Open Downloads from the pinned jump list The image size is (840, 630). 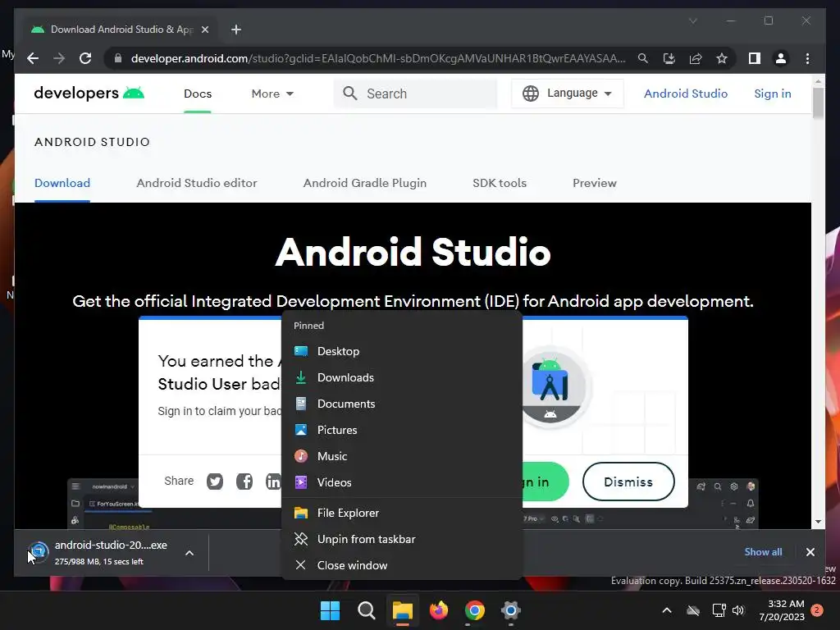[x=402, y=377]
